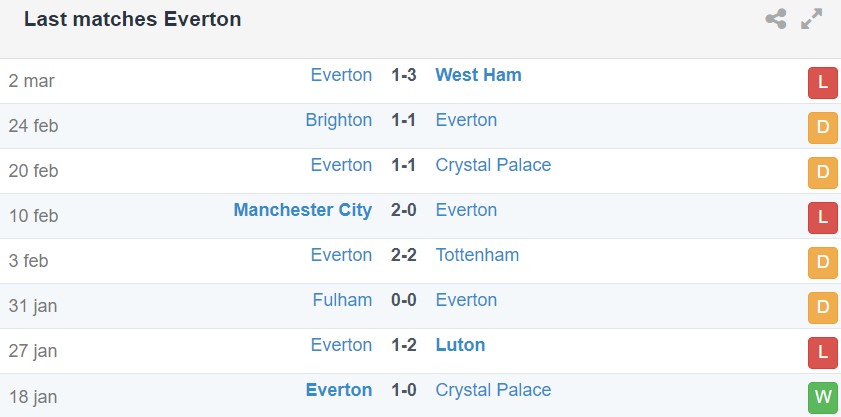Open the Manchester City team link

point(302,210)
